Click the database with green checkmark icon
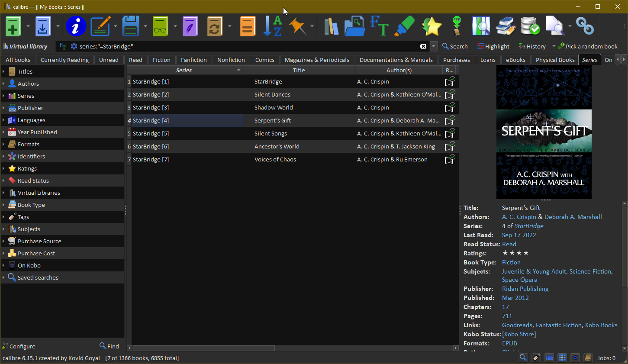The height and width of the screenshot is (364, 628). tap(530, 26)
